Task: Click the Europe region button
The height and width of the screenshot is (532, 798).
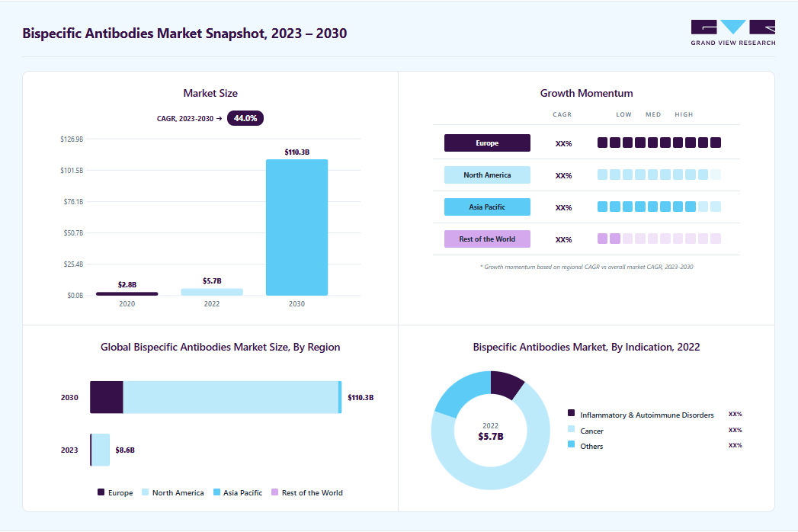Action: (x=487, y=143)
